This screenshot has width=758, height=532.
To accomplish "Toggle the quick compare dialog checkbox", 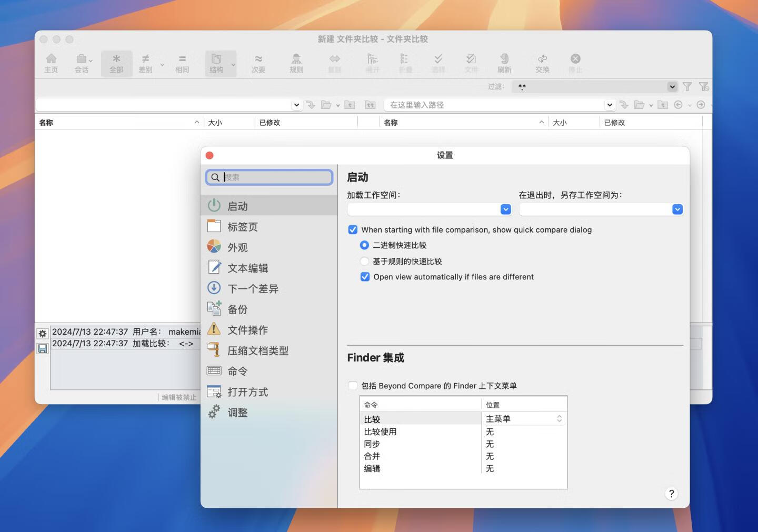I will pyautogui.click(x=353, y=229).
